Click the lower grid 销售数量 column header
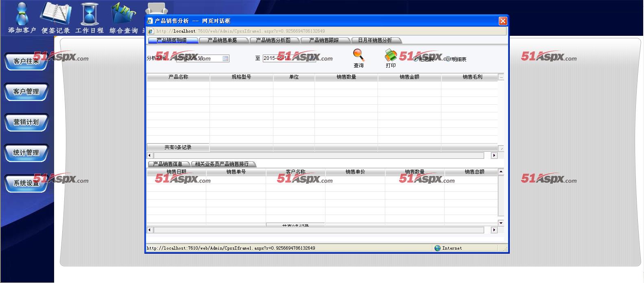Screen dimensions: 644x283 pyautogui.click(x=415, y=172)
